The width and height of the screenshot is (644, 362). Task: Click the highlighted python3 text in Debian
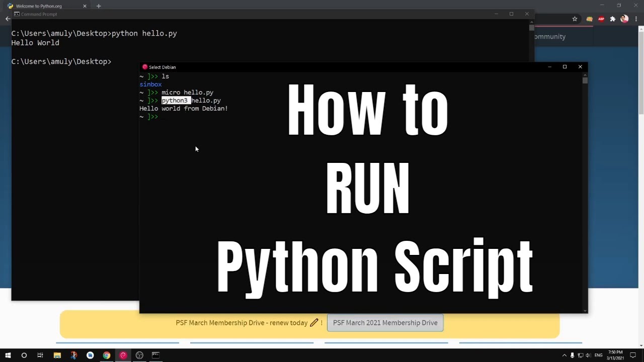tap(176, 101)
